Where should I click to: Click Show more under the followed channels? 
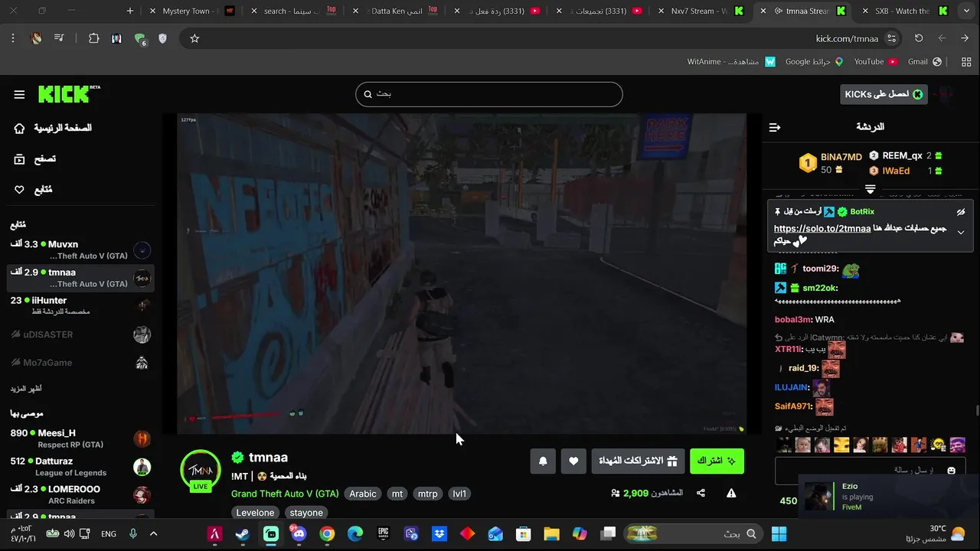pos(25,389)
